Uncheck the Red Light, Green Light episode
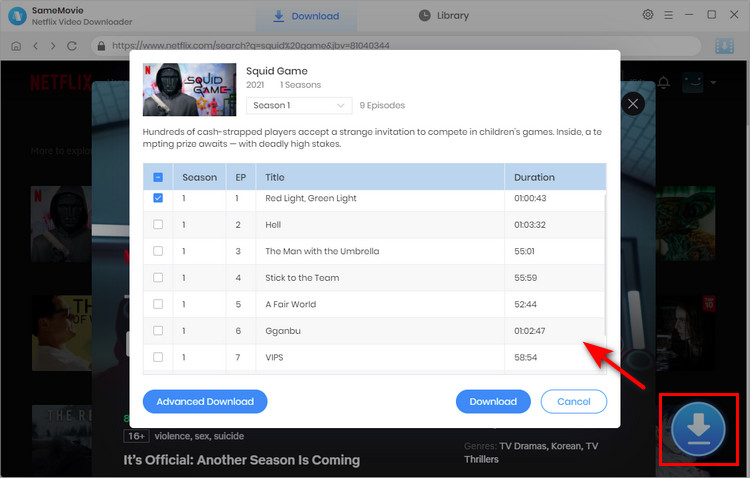This screenshot has height=478, width=750. point(158,198)
